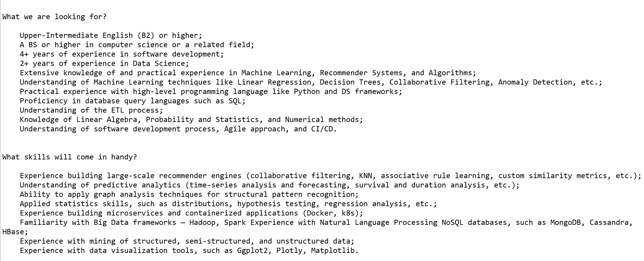Click 'Collaborative Filtering' in techniques line
The height and width of the screenshot is (261, 644).
click(x=439, y=82)
